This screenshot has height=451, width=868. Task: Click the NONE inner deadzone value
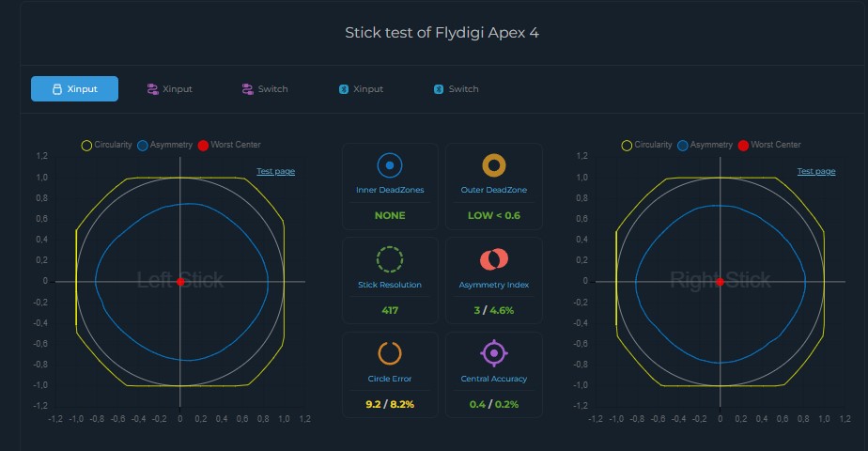(390, 215)
